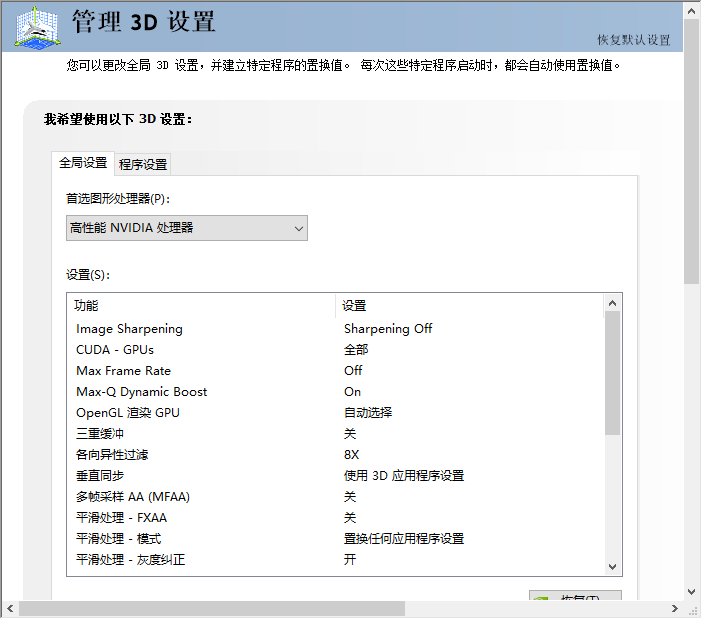Click the 功能 column header
The height and width of the screenshot is (619, 702).
(201, 306)
